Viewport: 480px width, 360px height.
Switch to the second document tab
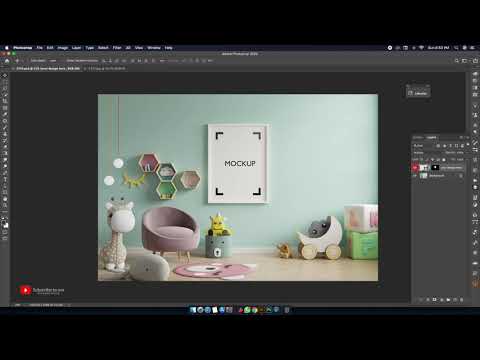tap(106, 68)
